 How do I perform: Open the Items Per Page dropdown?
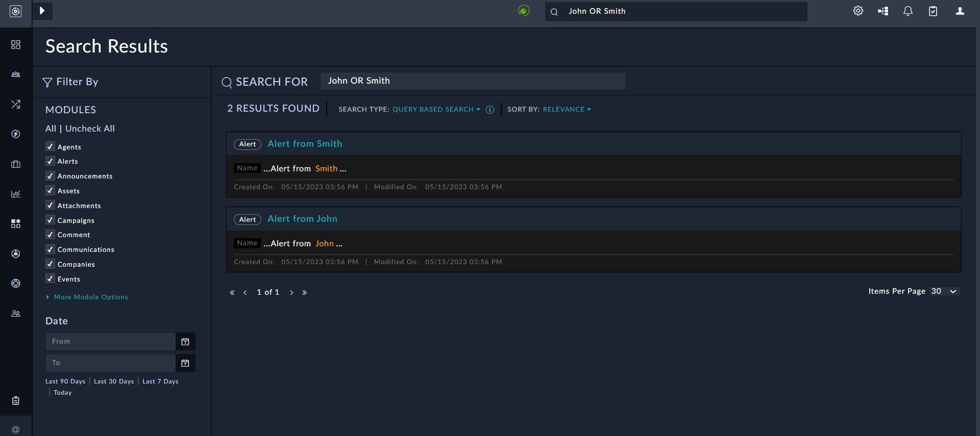(944, 291)
